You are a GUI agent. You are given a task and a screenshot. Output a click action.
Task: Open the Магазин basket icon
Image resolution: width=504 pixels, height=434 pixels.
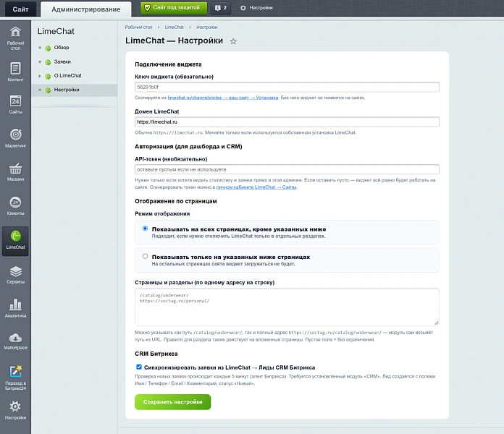pyautogui.click(x=15, y=169)
